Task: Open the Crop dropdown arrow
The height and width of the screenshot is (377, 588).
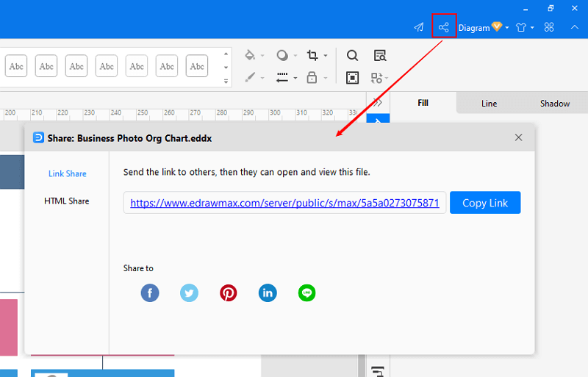Action: (326, 56)
